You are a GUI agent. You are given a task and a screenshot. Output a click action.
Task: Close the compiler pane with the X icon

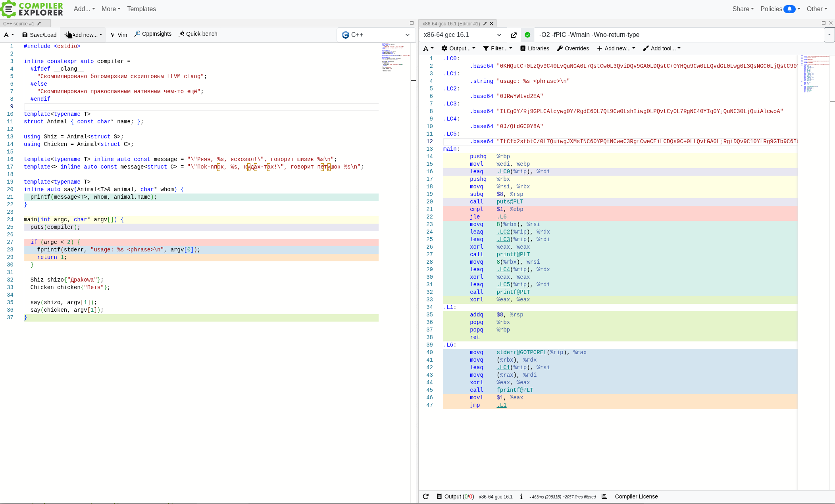(831, 23)
